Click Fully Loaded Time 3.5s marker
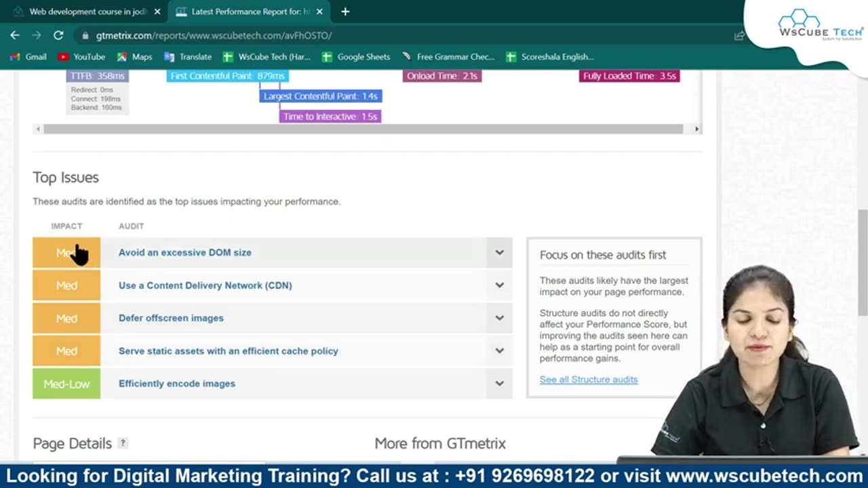The height and width of the screenshot is (488, 868). click(x=629, y=76)
